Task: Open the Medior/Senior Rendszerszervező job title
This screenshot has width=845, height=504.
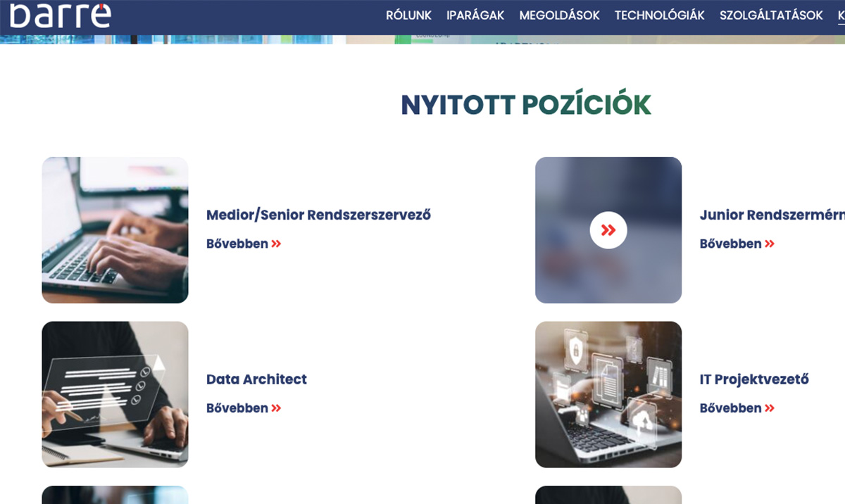Action: (x=318, y=215)
